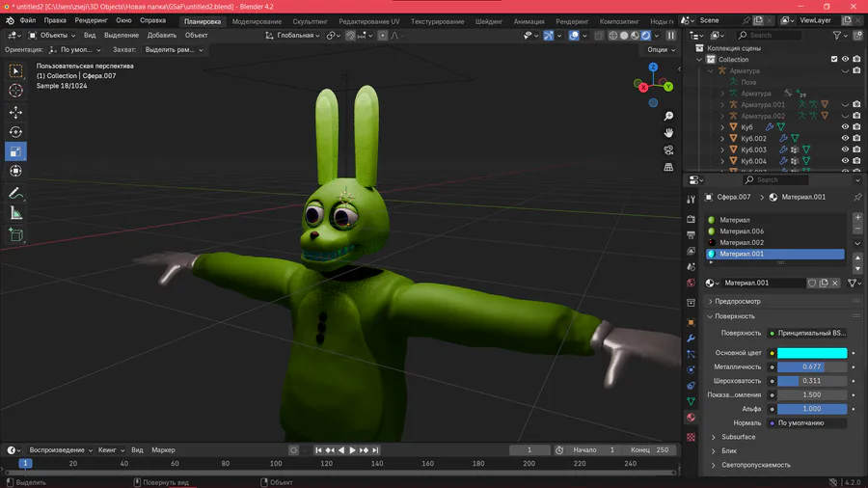868x488 pixels.
Task: Click the pan view hand icon
Action: point(668,133)
